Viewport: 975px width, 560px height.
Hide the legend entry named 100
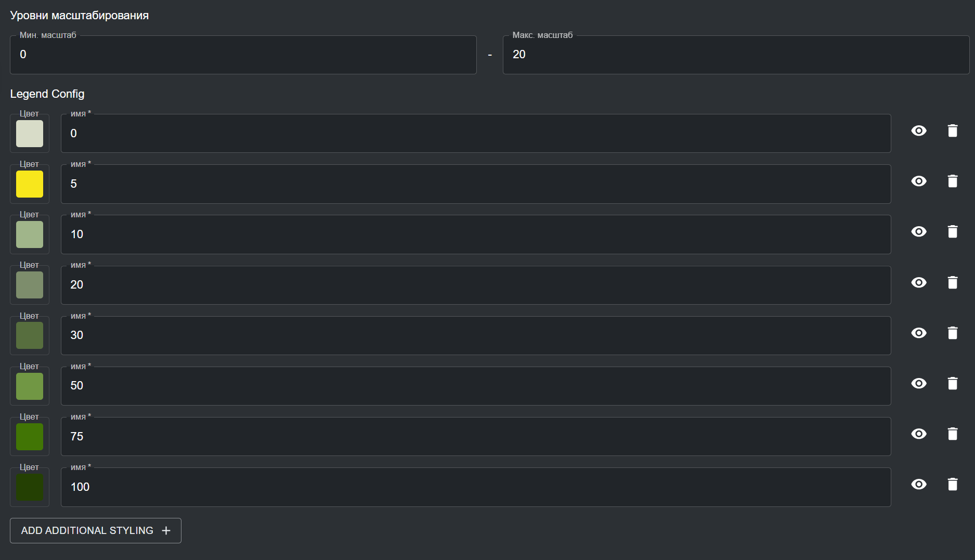click(919, 484)
